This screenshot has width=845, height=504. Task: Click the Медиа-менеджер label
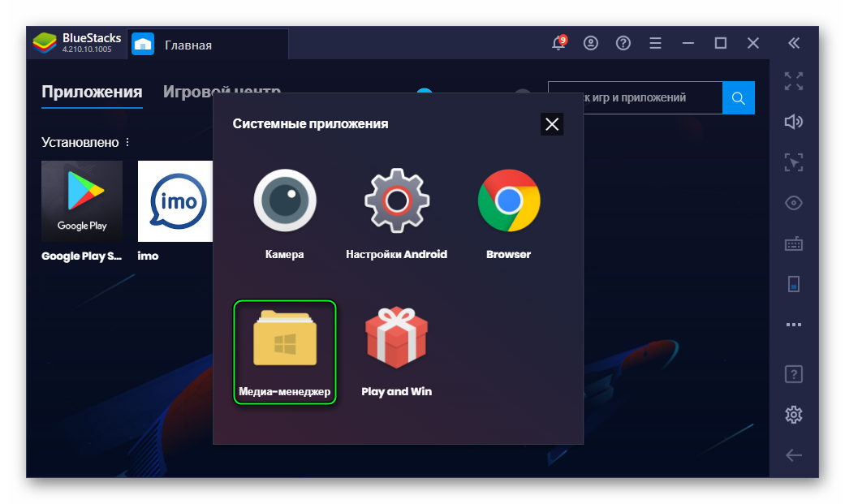click(x=285, y=392)
